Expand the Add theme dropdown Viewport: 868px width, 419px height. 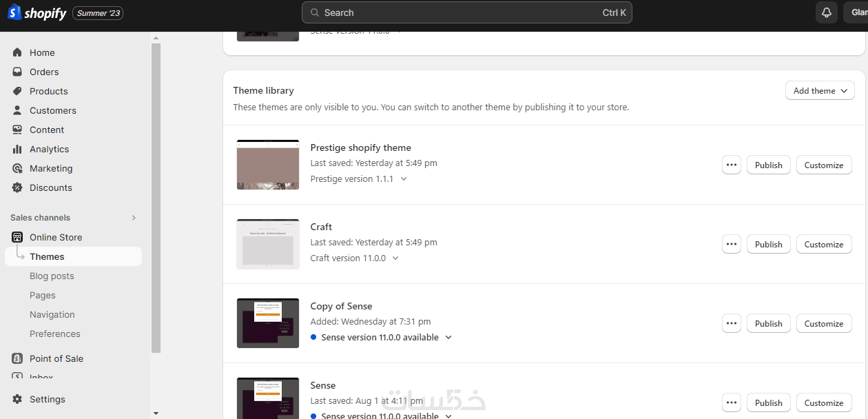tap(820, 90)
